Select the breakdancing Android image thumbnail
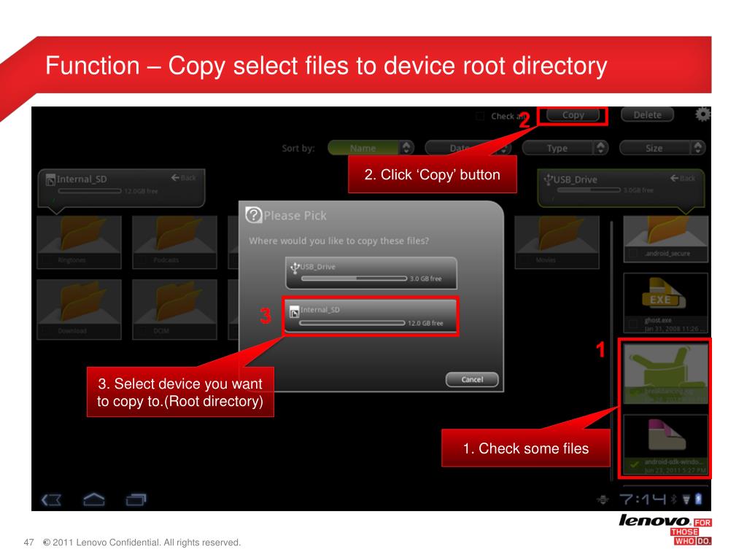747x560 pixels. point(665,366)
